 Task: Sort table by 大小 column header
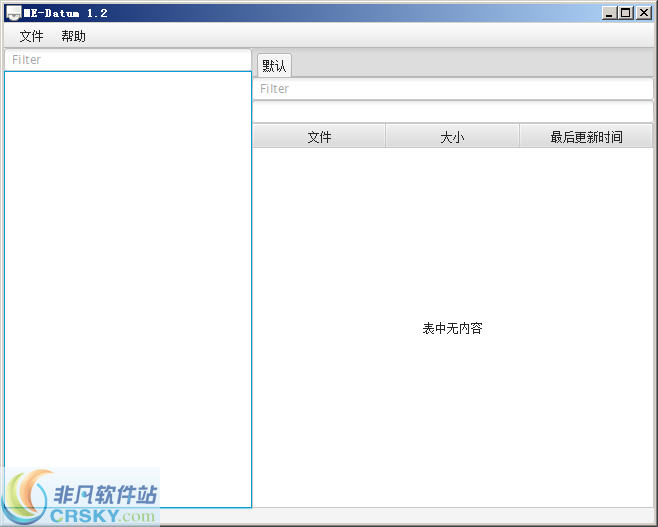pyautogui.click(x=452, y=136)
